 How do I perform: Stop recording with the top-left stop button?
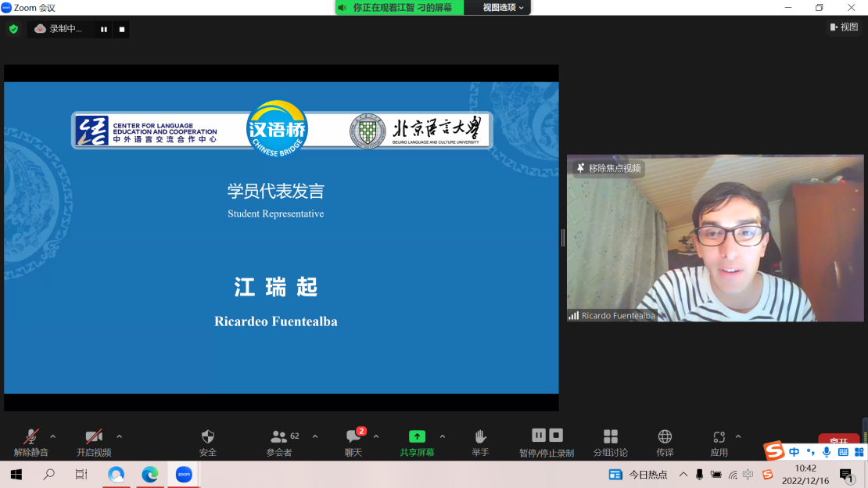[122, 29]
